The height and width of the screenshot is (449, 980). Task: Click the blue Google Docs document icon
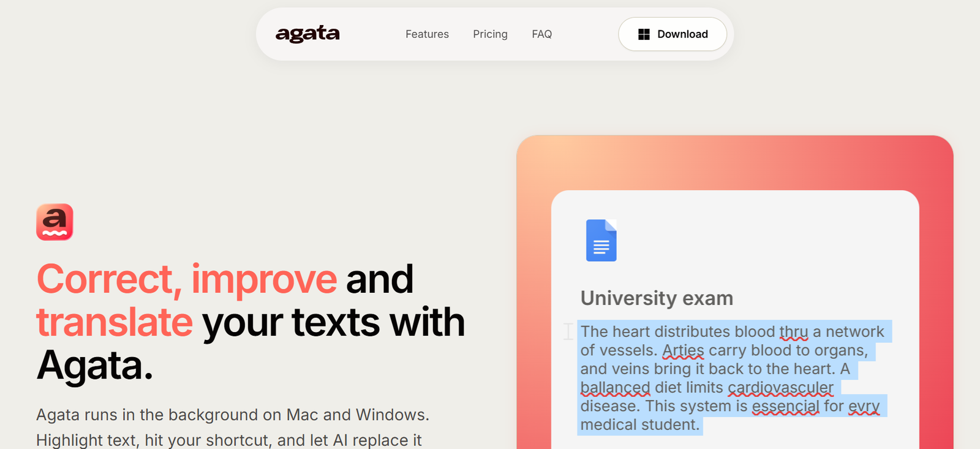601,240
